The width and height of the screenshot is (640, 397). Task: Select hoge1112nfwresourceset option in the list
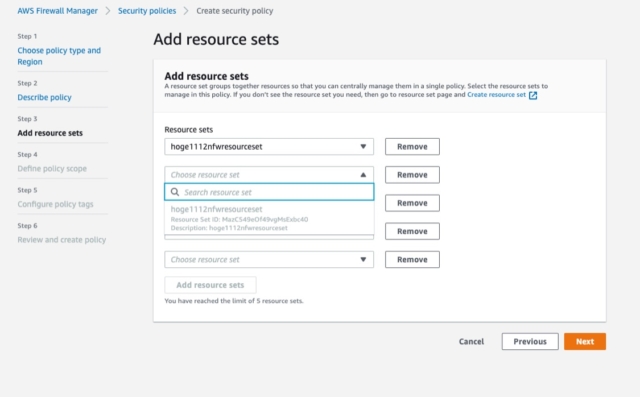point(269,218)
